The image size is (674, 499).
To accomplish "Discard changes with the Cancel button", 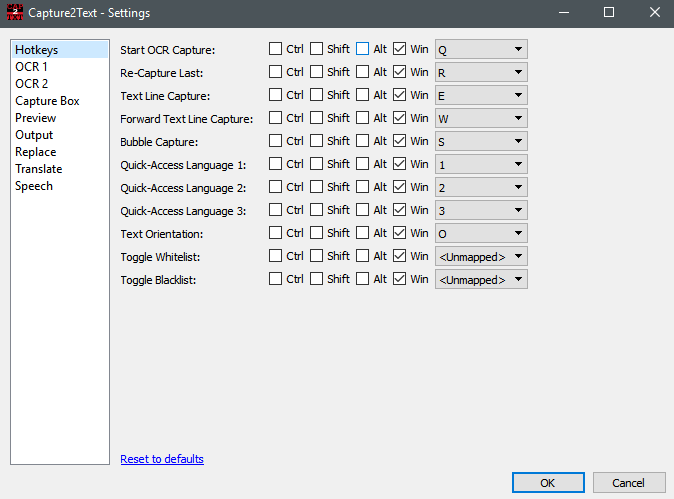I will pos(629,483).
